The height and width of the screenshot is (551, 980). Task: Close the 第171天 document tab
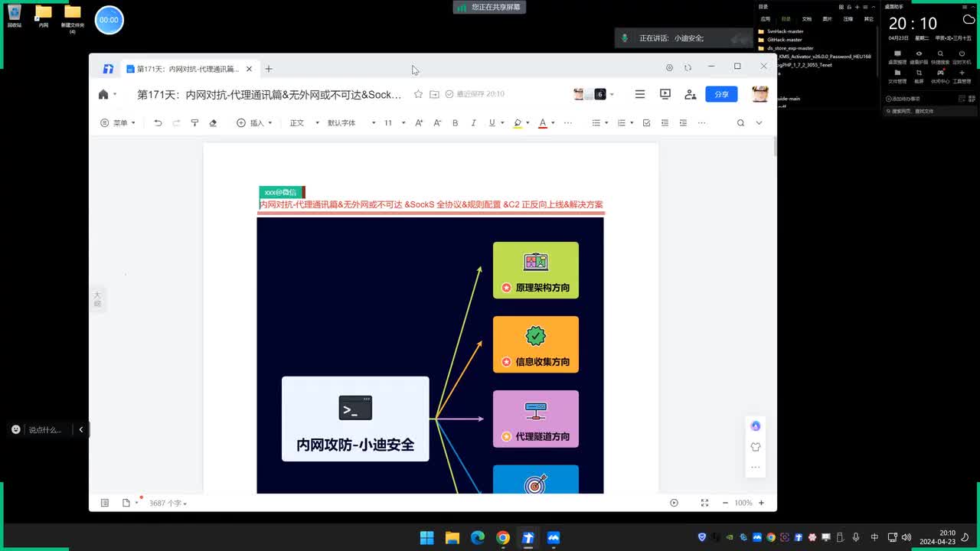(249, 69)
